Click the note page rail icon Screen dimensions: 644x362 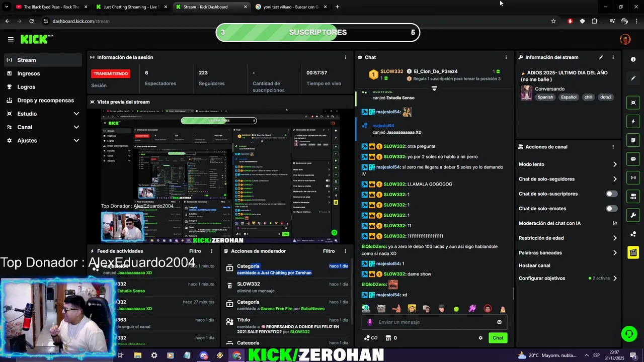[x=633, y=140]
